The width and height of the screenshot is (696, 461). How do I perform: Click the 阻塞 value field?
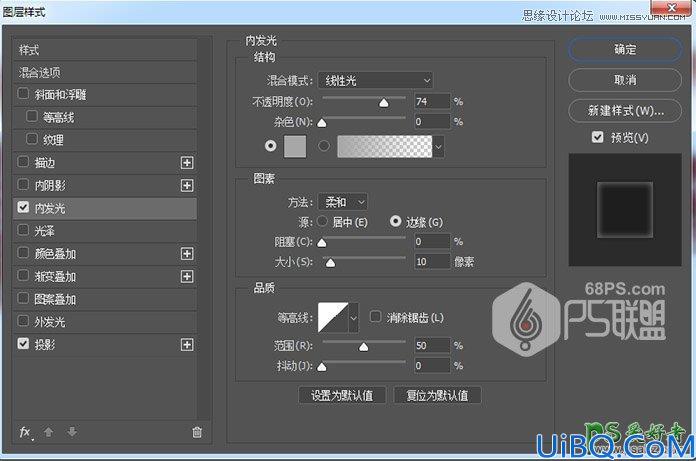pos(432,241)
